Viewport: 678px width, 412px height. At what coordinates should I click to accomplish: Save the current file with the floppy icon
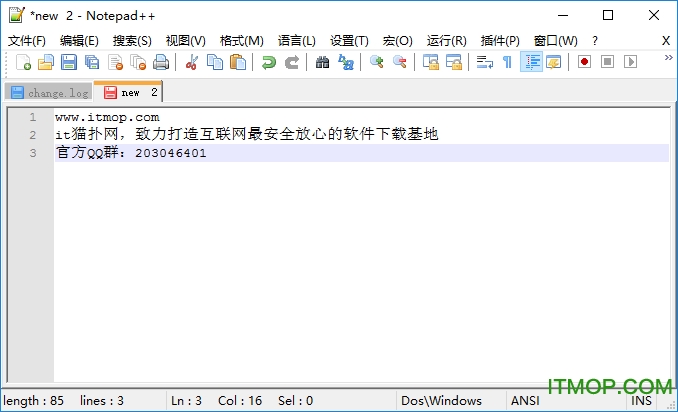(69, 62)
